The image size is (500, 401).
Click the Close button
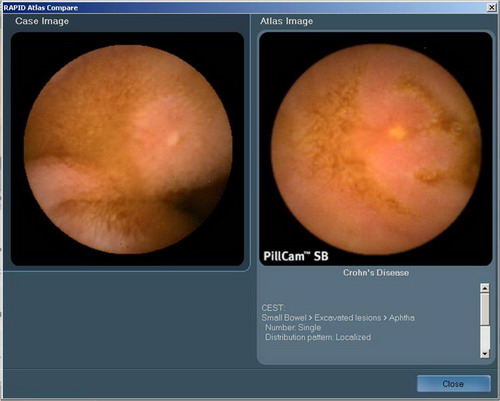point(453,384)
